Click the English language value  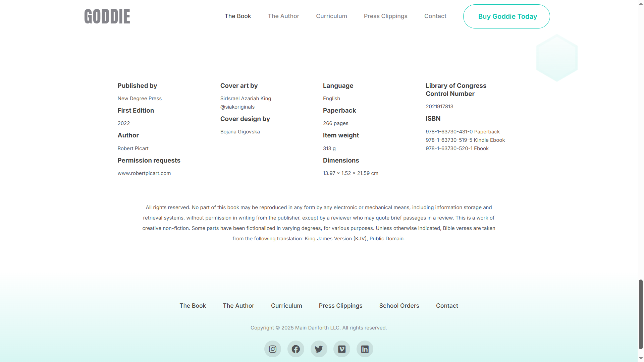[x=331, y=99]
